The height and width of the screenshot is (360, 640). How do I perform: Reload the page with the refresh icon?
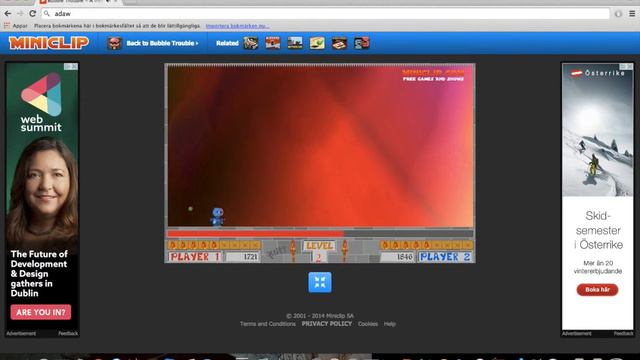point(33,13)
